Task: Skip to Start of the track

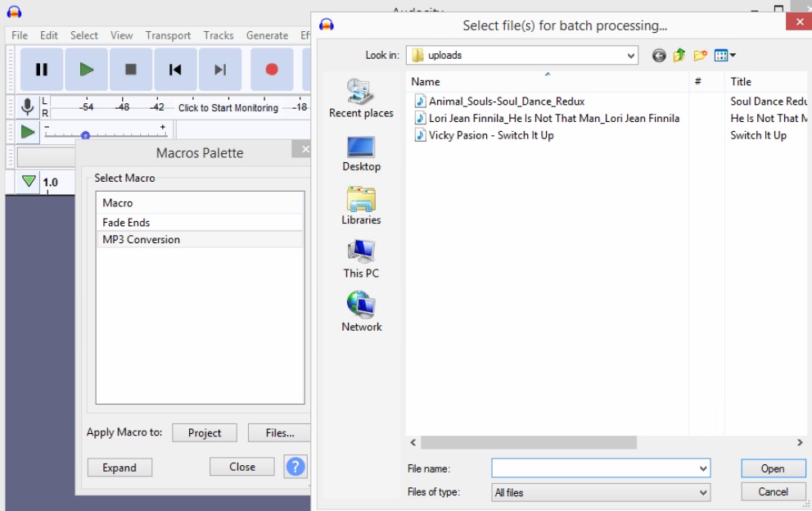Action: tap(175, 70)
